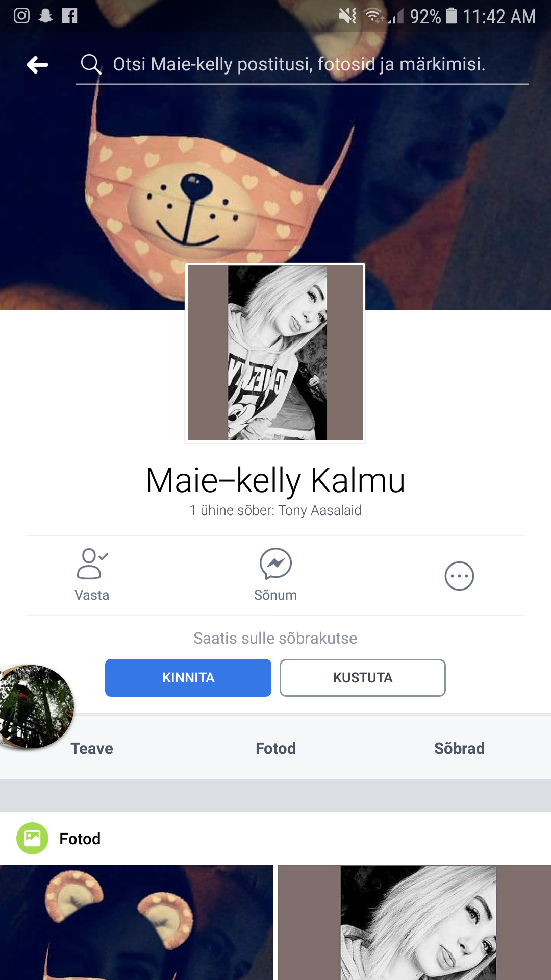Switch to the Sõbrad tab
The width and height of the screenshot is (551, 980).
point(459,748)
